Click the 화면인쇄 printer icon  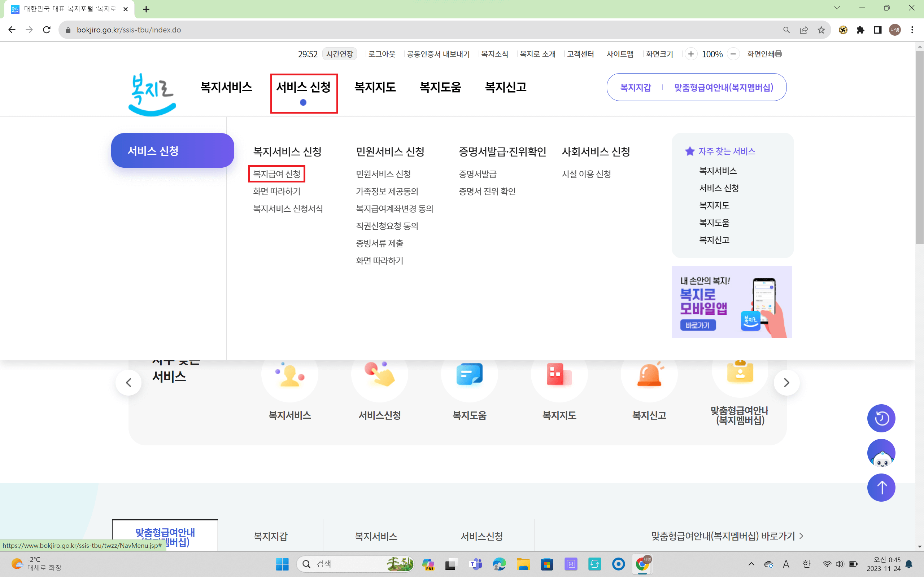click(779, 54)
